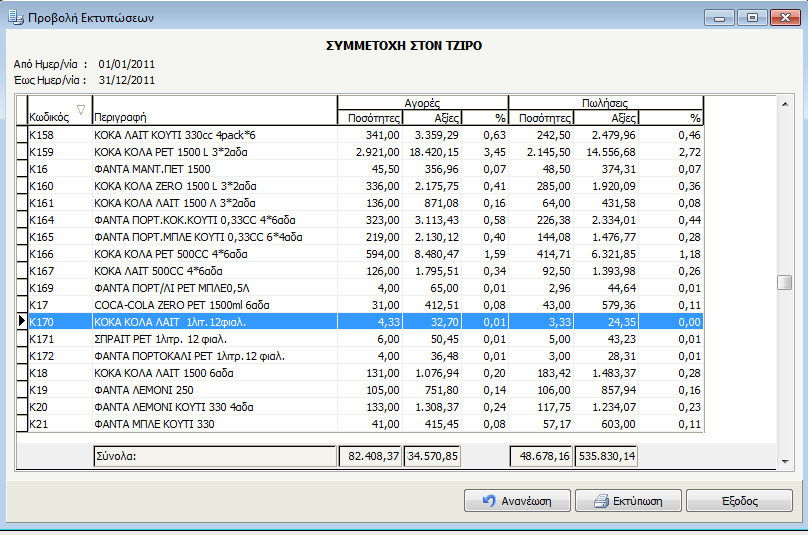Click ΣΠΡΑΙΤ PET 1λιτρ. 12 φιαλ.
The height and width of the screenshot is (535, 808).
[215, 339]
